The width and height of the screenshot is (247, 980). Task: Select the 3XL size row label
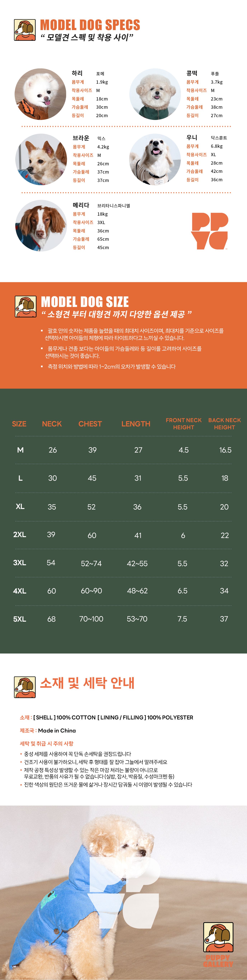20,563
